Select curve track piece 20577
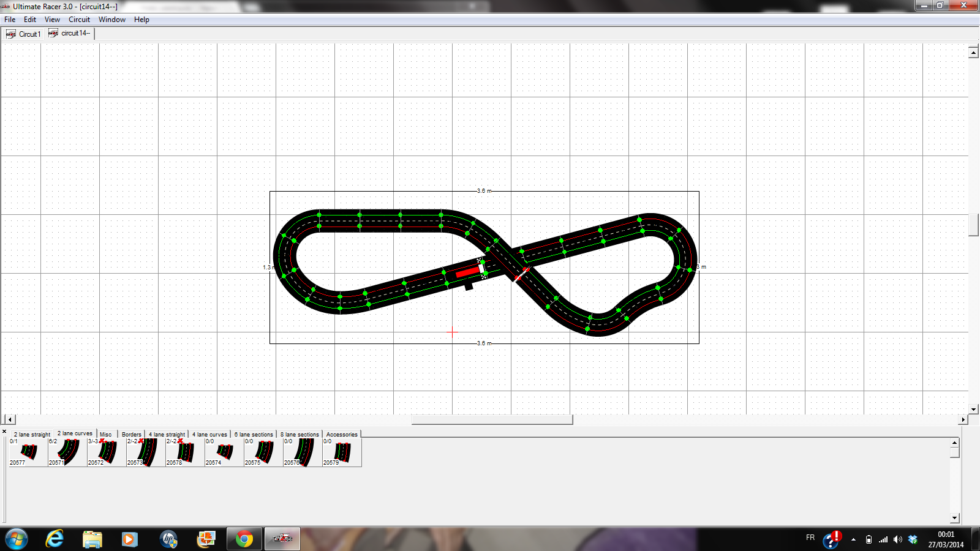980x551 pixels. pos(28,452)
